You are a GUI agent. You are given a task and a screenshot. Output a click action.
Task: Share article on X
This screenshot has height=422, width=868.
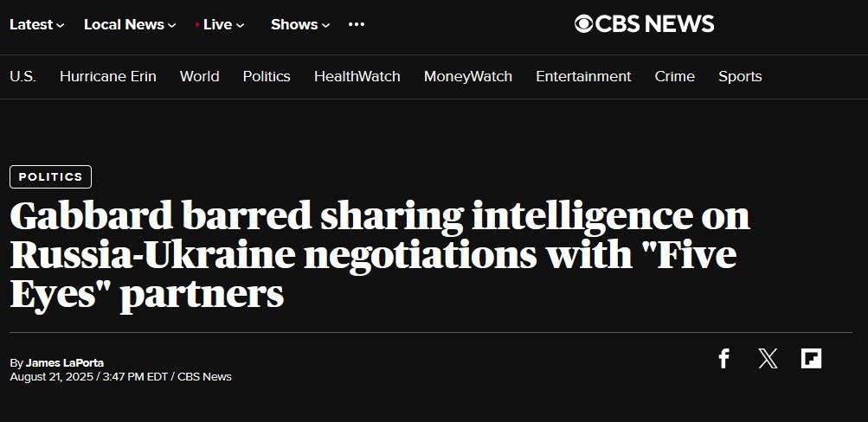(x=768, y=358)
